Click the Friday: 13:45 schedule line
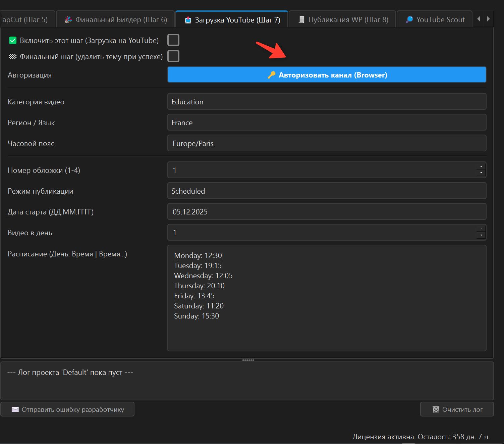 click(x=194, y=296)
